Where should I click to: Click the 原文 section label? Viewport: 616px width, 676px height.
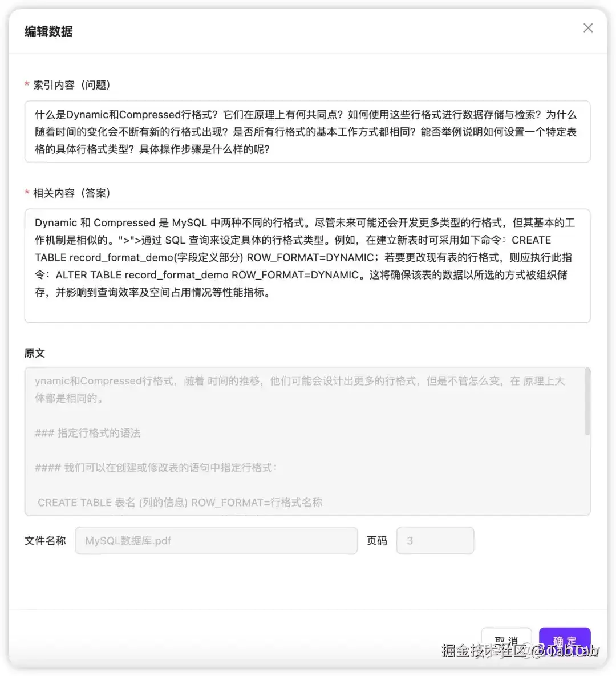[x=34, y=353]
